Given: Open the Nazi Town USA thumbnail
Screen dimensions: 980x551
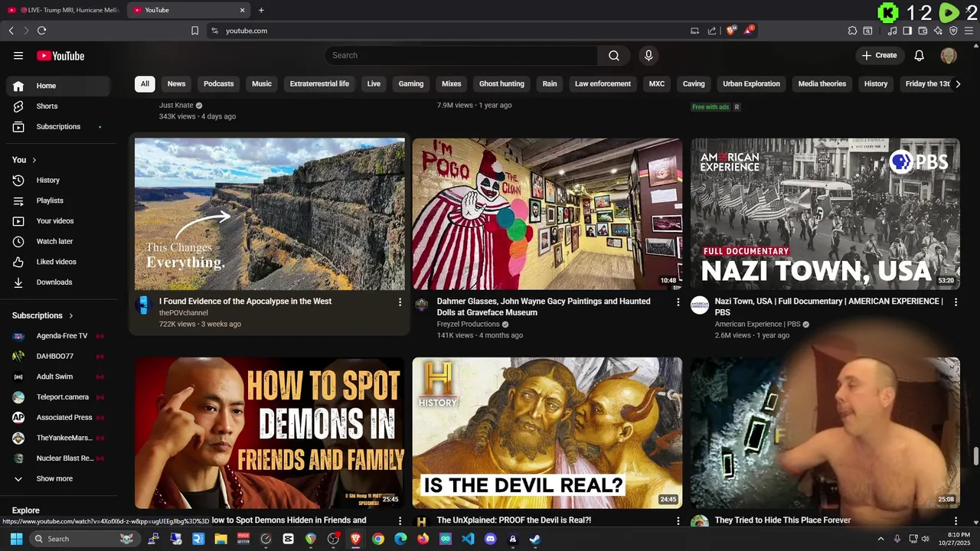Looking at the screenshot, I should pos(825,214).
